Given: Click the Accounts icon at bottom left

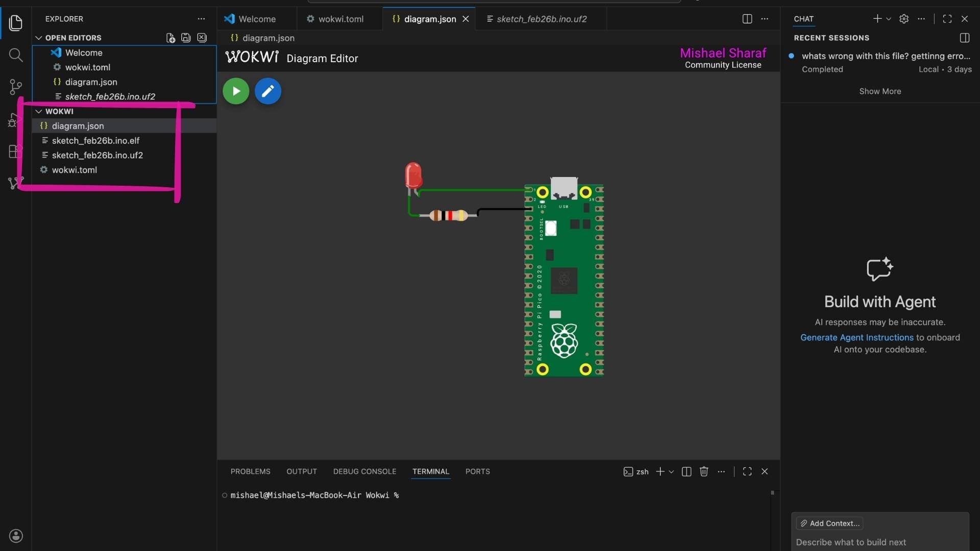Looking at the screenshot, I should (16, 536).
